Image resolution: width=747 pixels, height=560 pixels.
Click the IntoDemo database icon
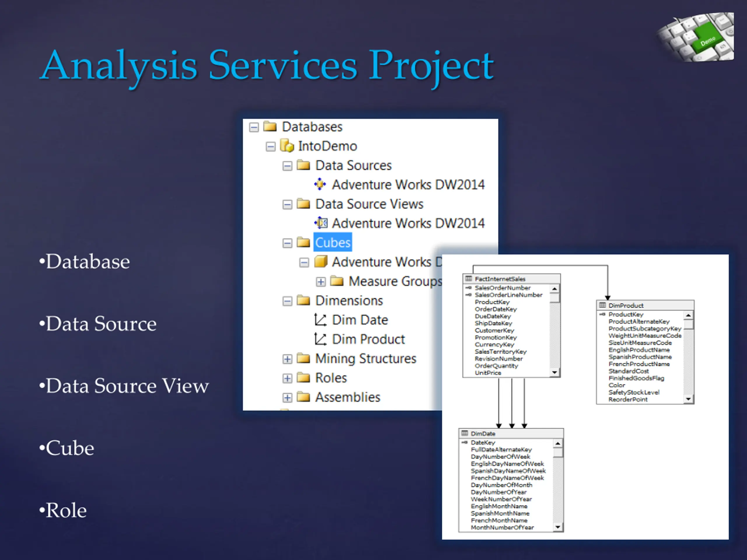point(287,146)
